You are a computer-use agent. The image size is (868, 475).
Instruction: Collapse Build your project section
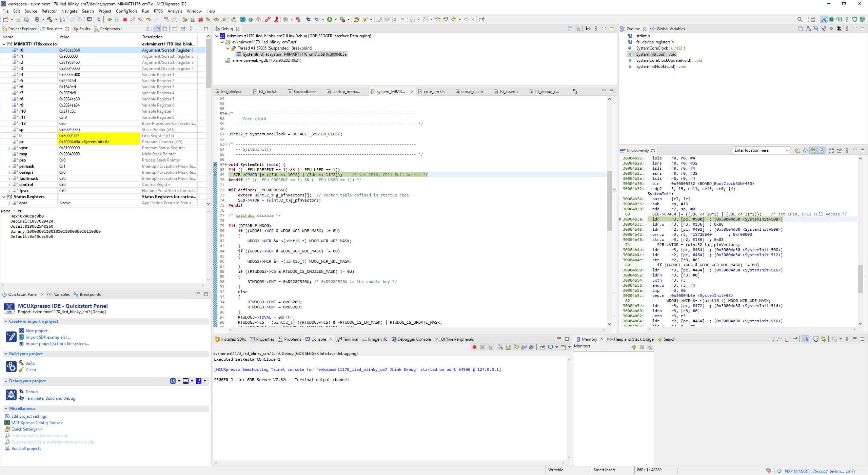coord(6,354)
